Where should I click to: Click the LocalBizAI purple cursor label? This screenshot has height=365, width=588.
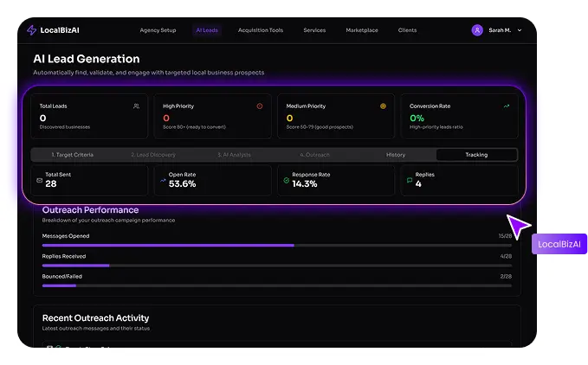point(559,244)
